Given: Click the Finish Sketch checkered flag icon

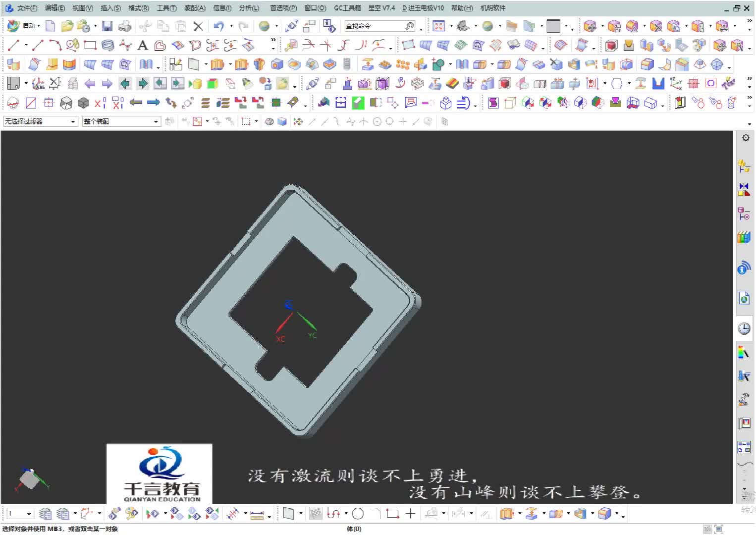Looking at the screenshot, I should click(x=316, y=514).
